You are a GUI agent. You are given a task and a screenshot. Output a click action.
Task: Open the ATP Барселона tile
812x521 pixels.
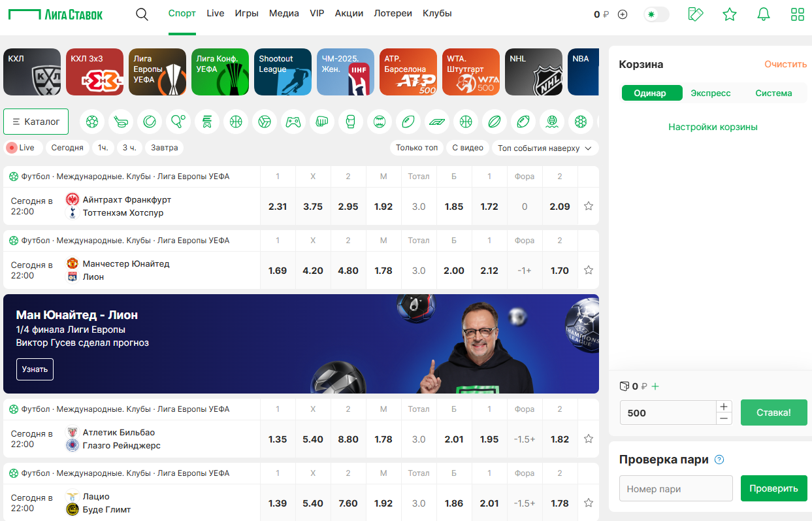click(408, 72)
